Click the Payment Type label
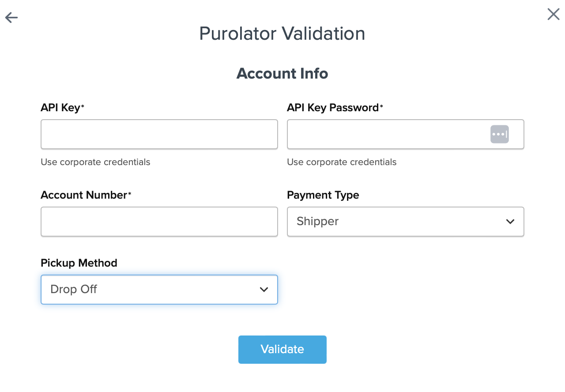Screen dimensions: 565x392 pyautogui.click(x=323, y=195)
